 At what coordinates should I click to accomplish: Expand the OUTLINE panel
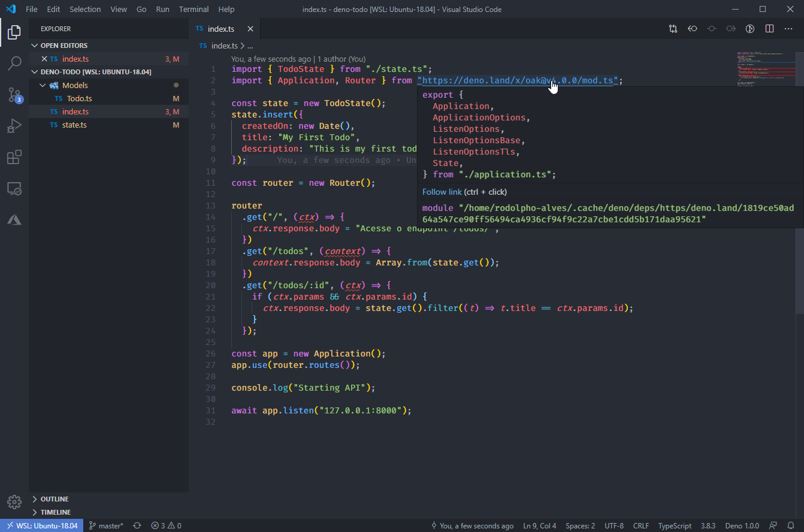[x=109, y=499]
